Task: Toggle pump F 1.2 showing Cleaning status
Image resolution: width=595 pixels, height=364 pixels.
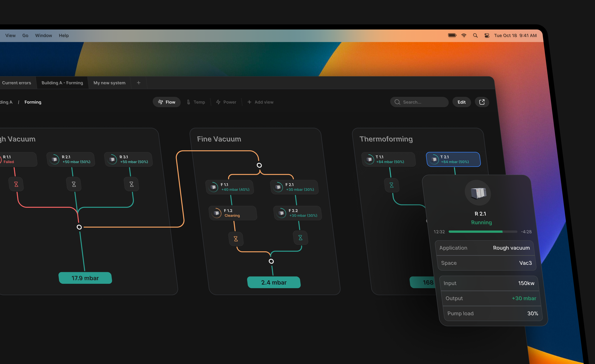Action: pyautogui.click(x=233, y=213)
